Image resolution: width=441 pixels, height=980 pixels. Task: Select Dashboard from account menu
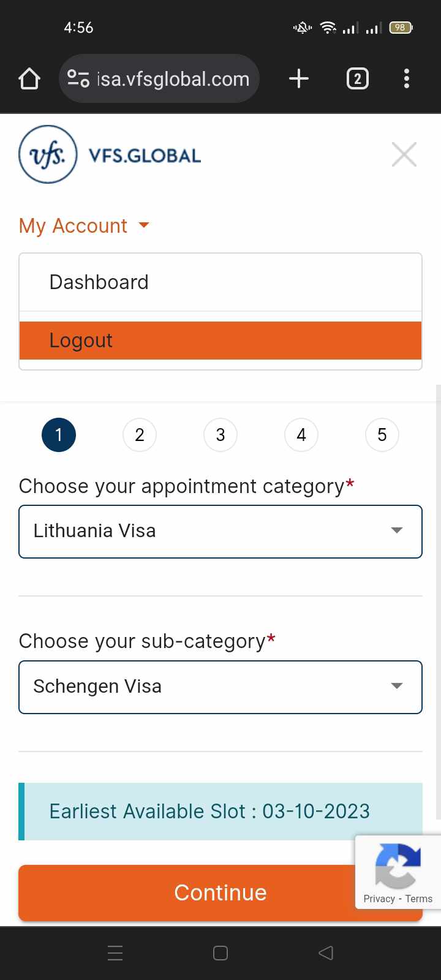click(221, 282)
